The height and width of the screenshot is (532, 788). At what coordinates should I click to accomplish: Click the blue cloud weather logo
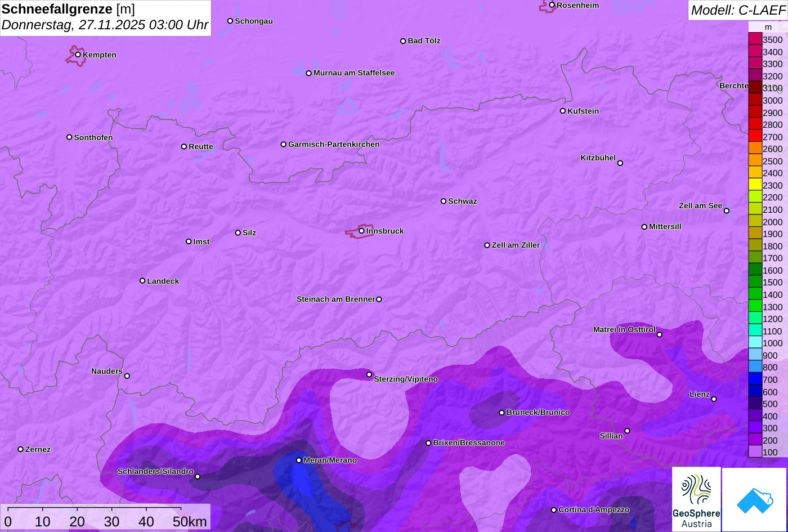[754, 500]
